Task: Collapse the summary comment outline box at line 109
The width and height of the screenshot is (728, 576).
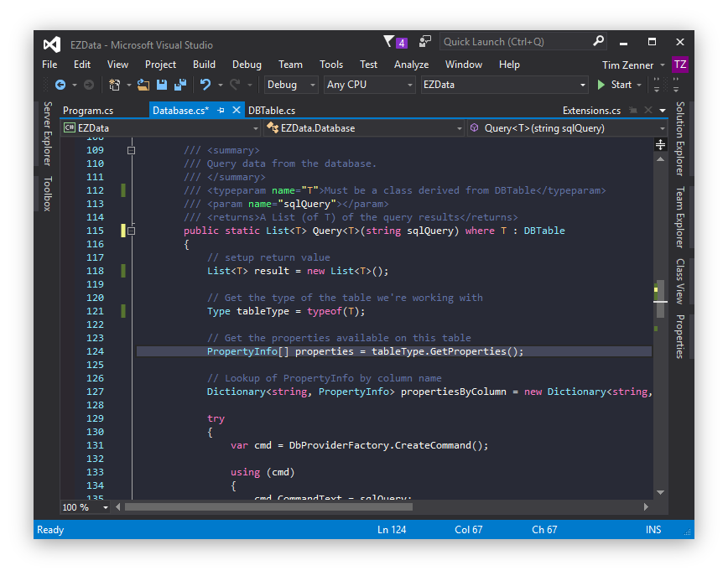Action: [x=131, y=150]
